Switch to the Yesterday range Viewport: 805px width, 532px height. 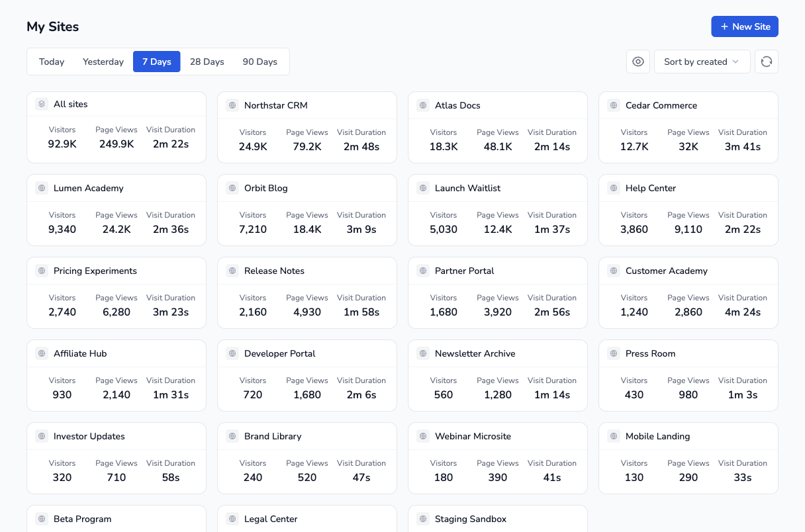pos(103,62)
